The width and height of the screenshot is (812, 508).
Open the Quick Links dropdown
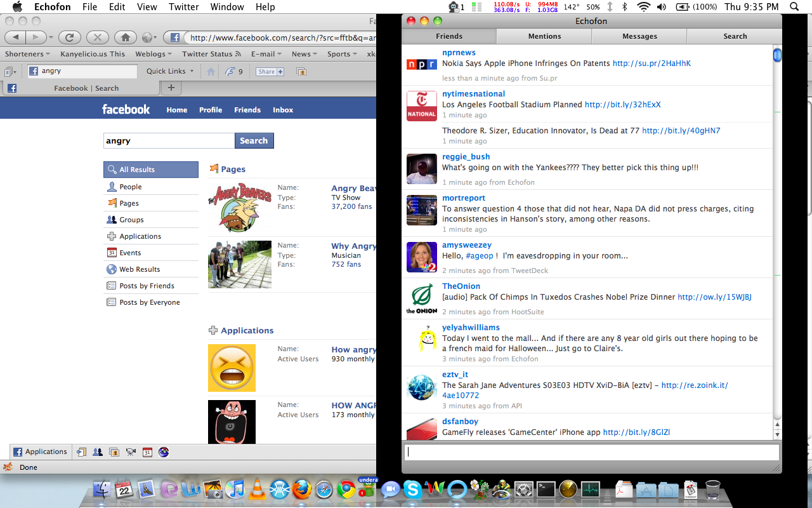pyautogui.click(x=170, y=71)
